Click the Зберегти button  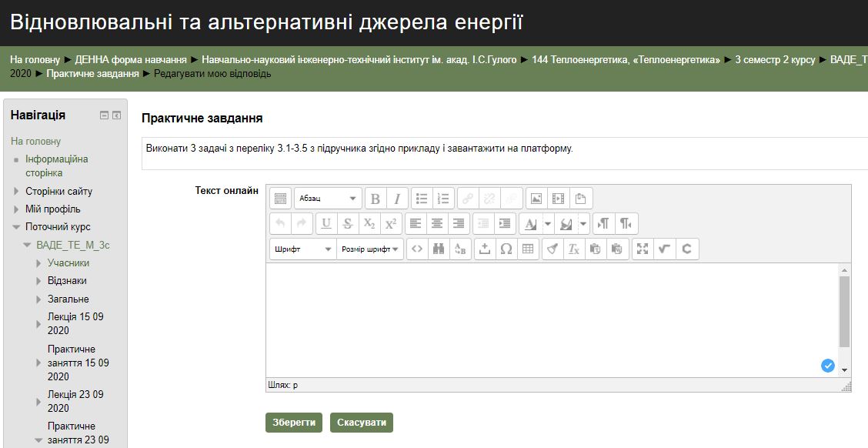pos(294,423)
